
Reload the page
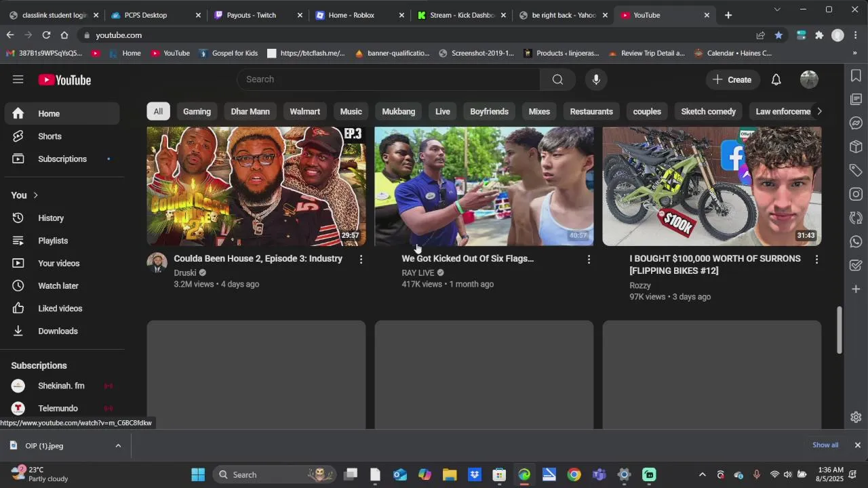coord(46,35)
